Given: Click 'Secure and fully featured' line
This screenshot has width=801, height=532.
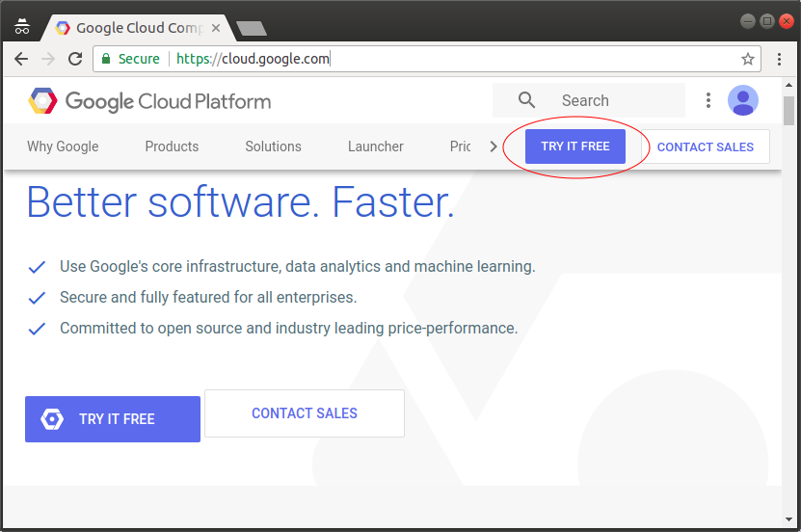Looking at the screenshot, I should [208, 297].
